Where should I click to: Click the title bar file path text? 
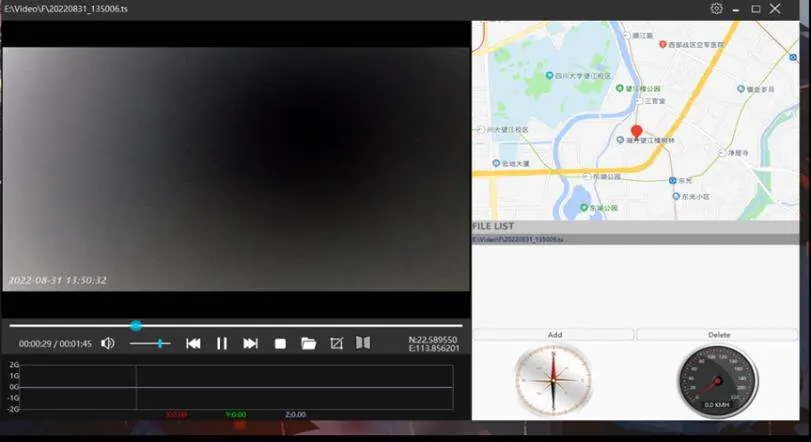click(66, 9)
